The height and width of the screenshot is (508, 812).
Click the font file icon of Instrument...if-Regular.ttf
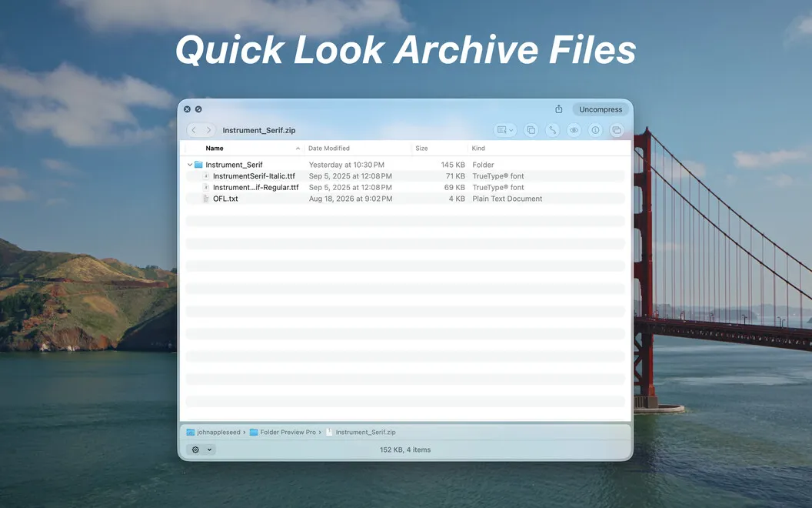point(206,188)
